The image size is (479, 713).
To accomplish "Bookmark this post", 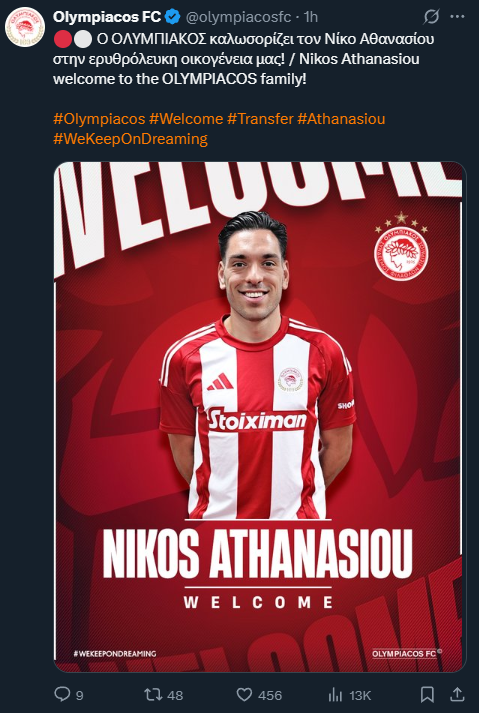I will coord(427,694).
